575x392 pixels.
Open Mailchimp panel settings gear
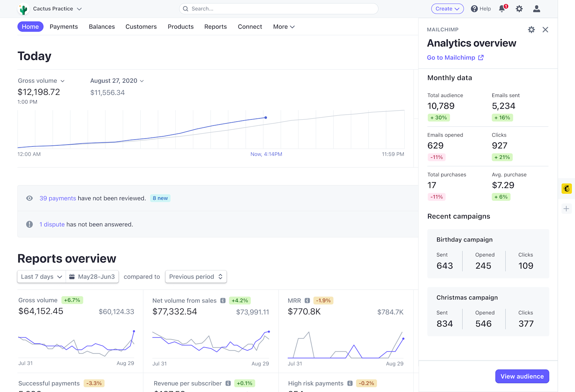coord(531,30)
